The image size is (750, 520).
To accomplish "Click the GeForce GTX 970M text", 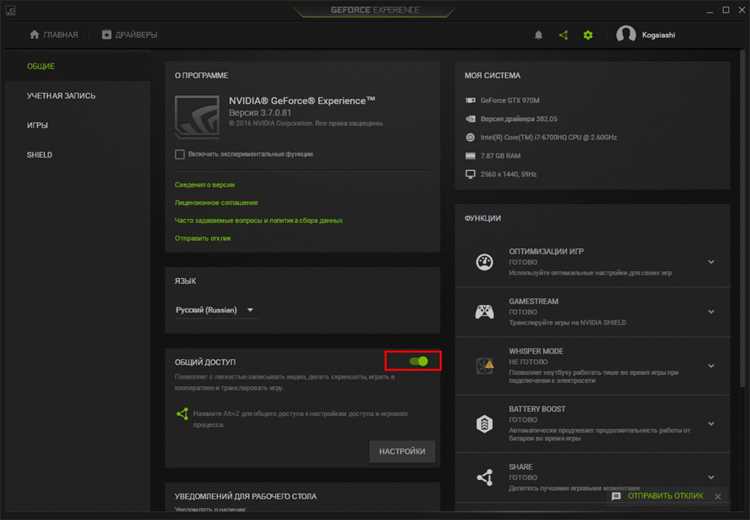I will coord(510,100).
